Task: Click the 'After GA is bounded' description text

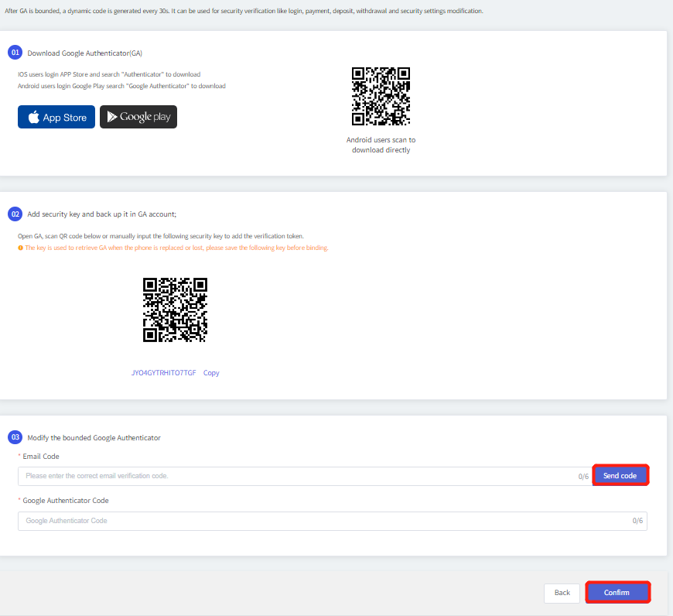Action: 244,11
